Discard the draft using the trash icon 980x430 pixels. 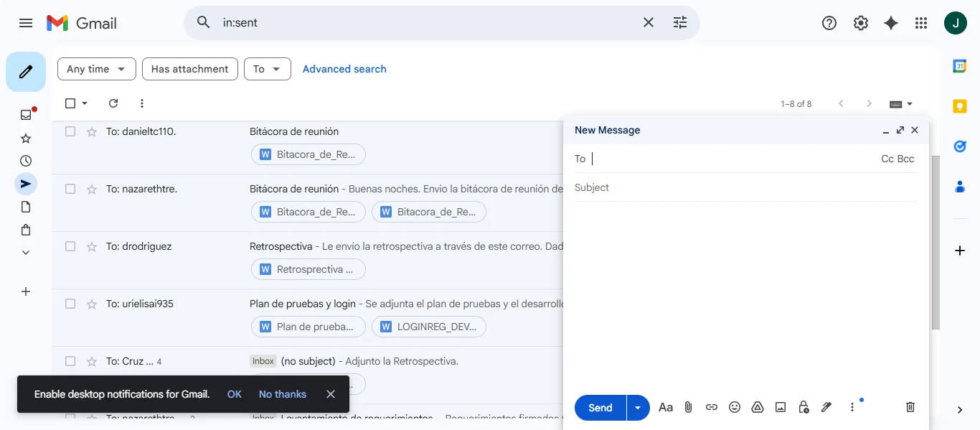pos(910,407)
